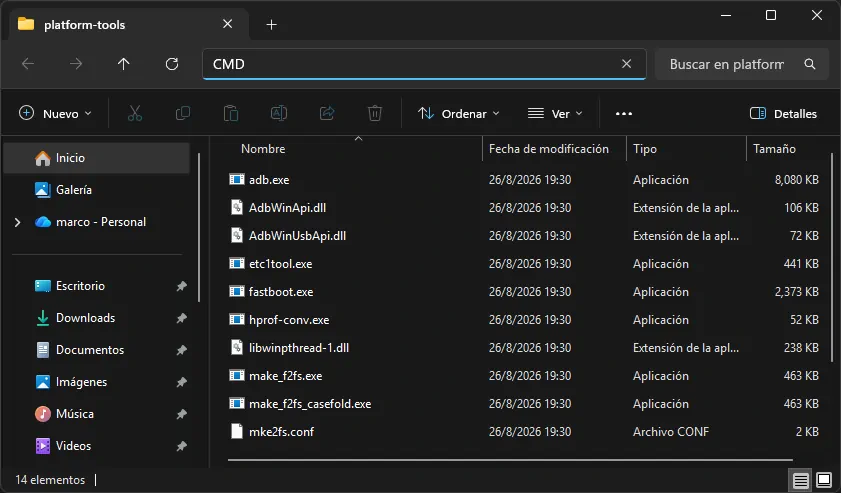The width and height of the screenshot is (841, 493).
Task: Select etc1tool.exe file name
Action: click(x=281, y=263)
